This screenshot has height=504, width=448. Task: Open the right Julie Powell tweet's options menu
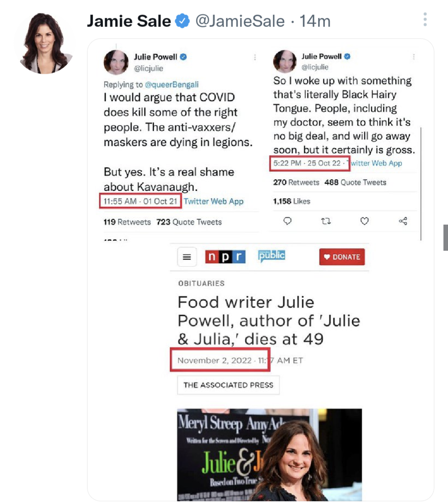click(x=414, y=56)
